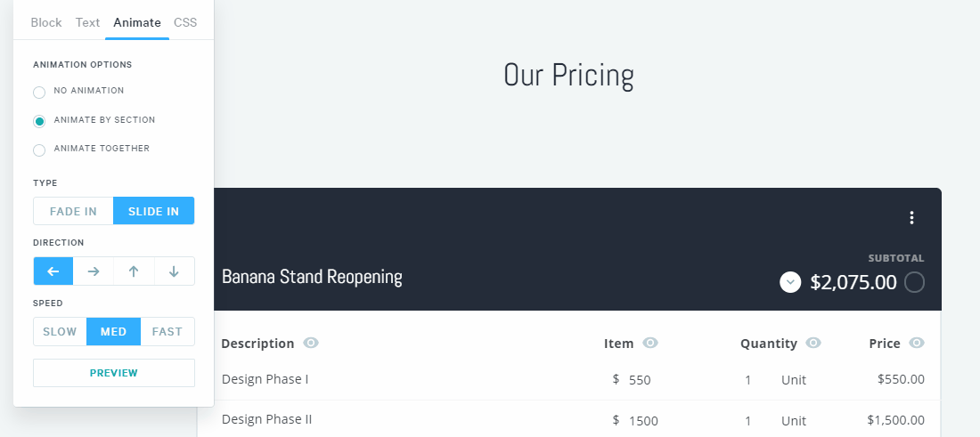
Task: Switch to the Block tab
Action: [46, 22]
